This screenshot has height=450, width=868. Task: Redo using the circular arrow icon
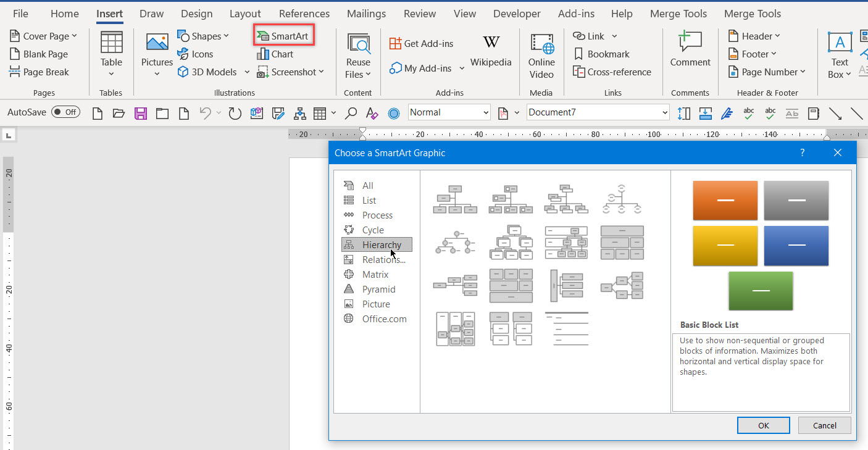235,113
